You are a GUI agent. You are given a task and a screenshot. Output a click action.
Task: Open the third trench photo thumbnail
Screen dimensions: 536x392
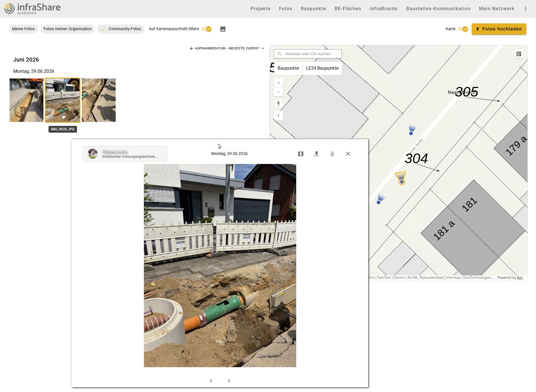pos(99,100)
